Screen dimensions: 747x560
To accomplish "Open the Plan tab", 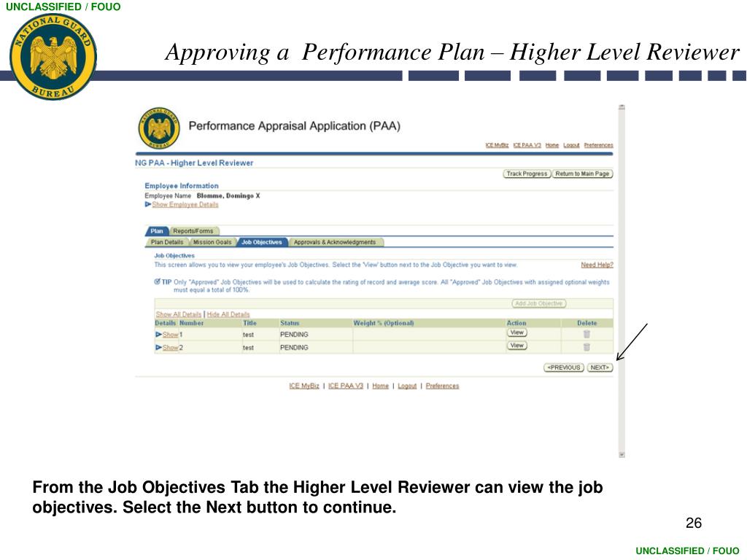I will coord(157,231).
